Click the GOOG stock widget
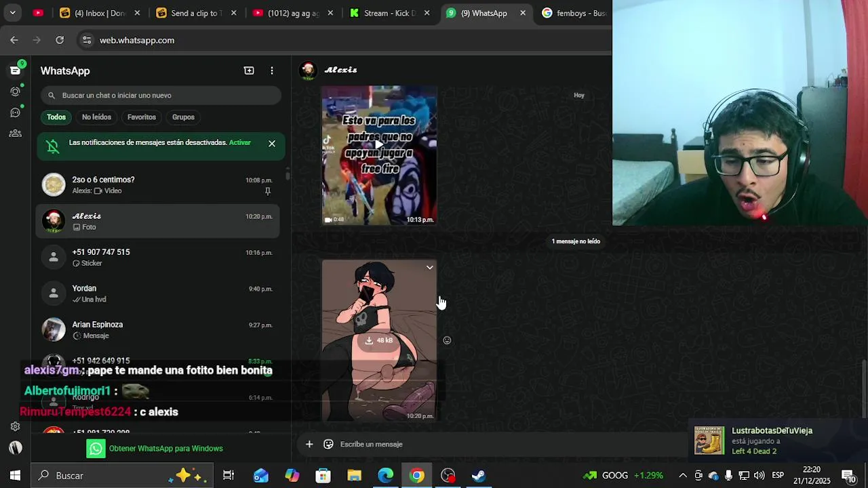868x488 pixels. pyautogui.click(x=623, y=476)
